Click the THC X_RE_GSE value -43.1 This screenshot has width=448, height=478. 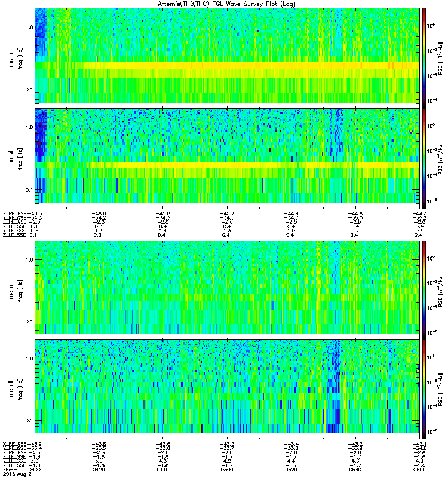coord(420,444)
